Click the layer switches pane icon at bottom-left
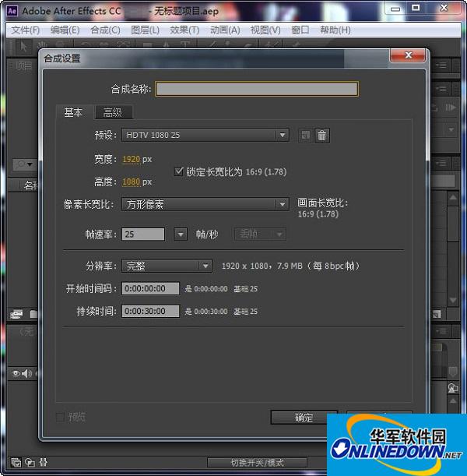 [x=16, y=462]
